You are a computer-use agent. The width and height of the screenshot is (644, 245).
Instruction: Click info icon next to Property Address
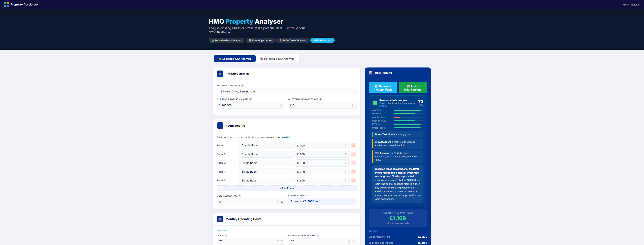[242, 85]
